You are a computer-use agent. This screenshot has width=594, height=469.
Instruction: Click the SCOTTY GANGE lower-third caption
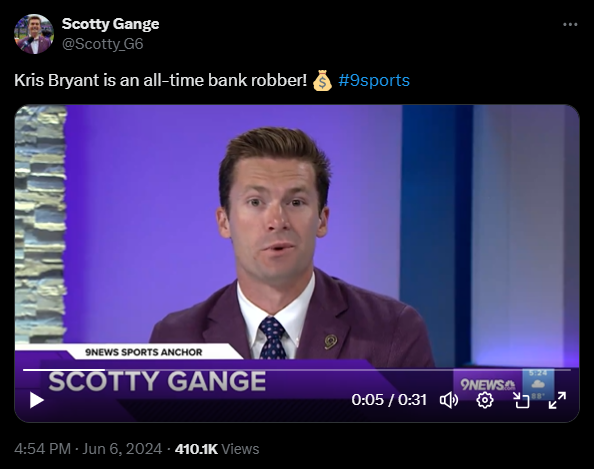pyautogui.click(x=157, y=381)
